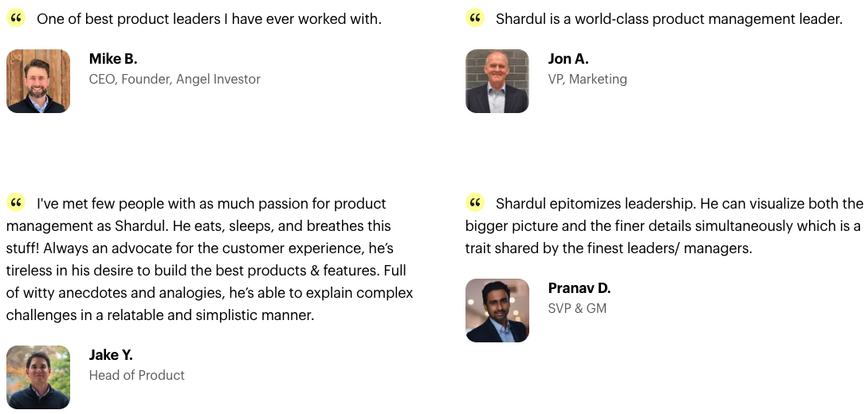
Task: Click the quote icon before Jon A.'s testimonial
Action: 475,18
